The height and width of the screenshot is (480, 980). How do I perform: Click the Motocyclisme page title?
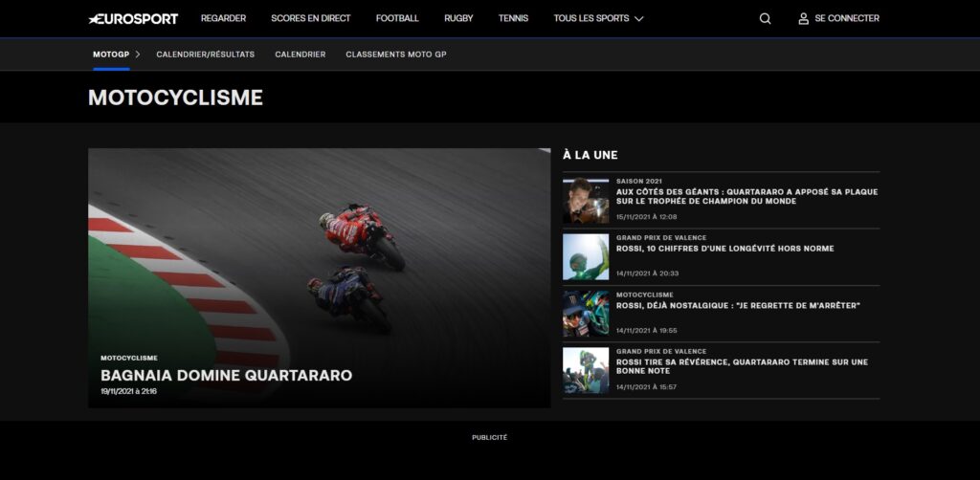click(x=176, y=98)
